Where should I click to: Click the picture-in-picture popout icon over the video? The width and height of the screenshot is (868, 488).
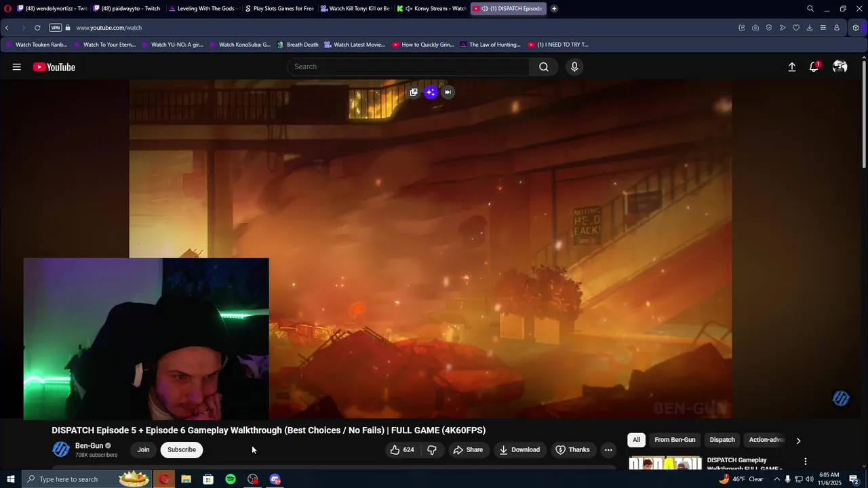click(414, 92)
